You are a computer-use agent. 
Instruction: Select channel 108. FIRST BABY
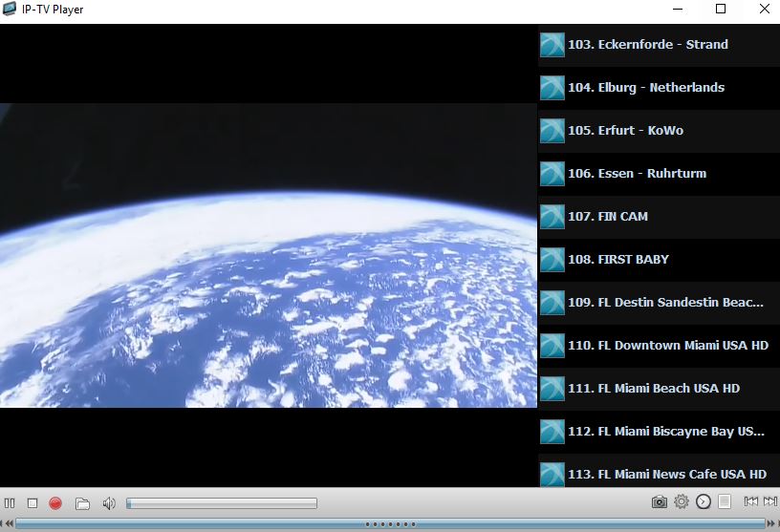click(659, 260)
